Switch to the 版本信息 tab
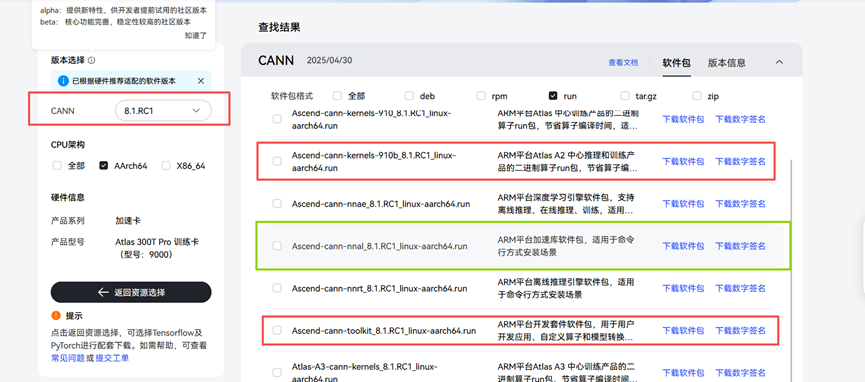This screenshot has width=865, height=382. [x=727, y=62]
